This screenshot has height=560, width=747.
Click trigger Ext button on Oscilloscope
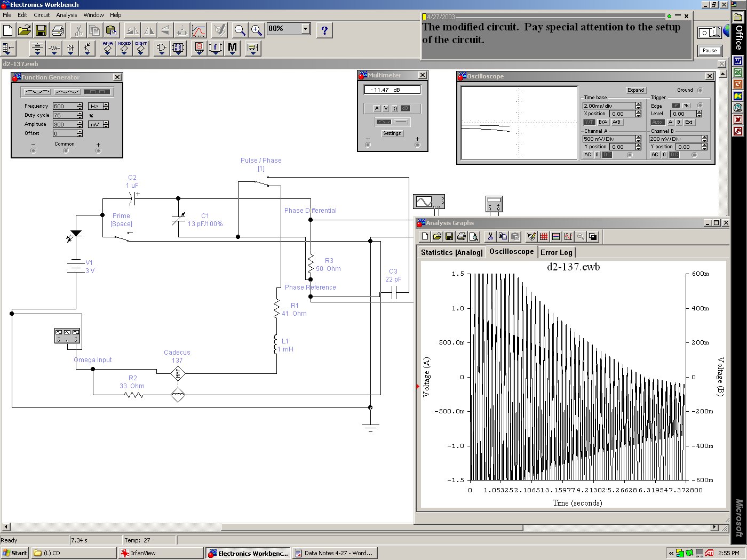pos(689,122)
